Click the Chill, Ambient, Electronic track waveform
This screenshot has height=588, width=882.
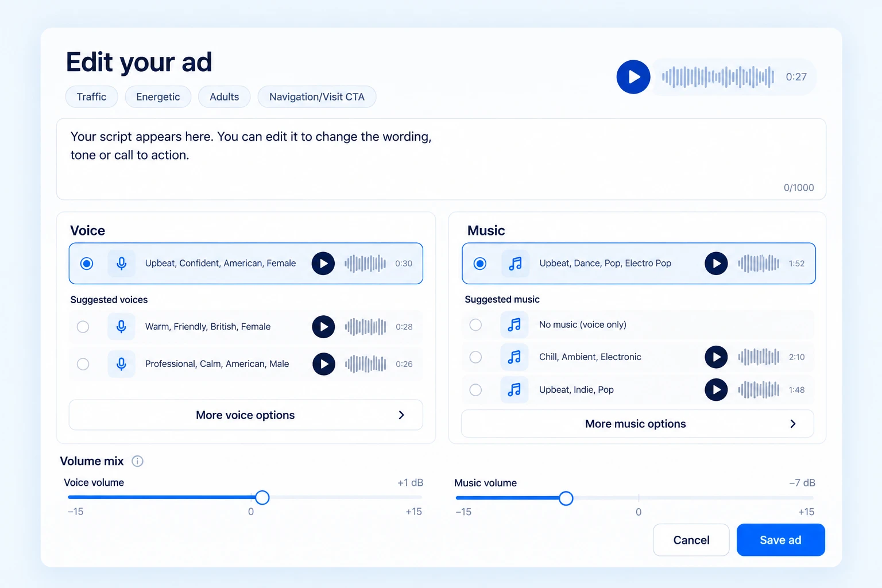pyautogui.click(x=759, y=357)
